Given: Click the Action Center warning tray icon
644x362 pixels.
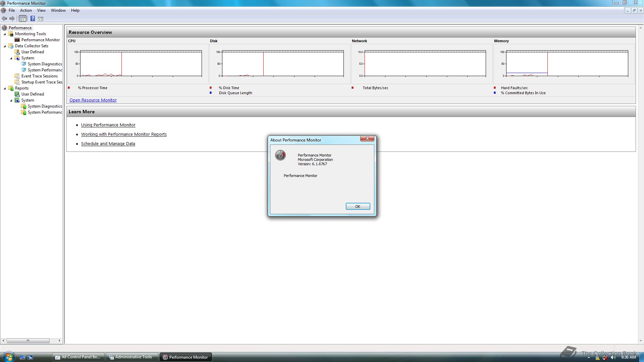Looking at the screenshot, I should tap(597, 358).
